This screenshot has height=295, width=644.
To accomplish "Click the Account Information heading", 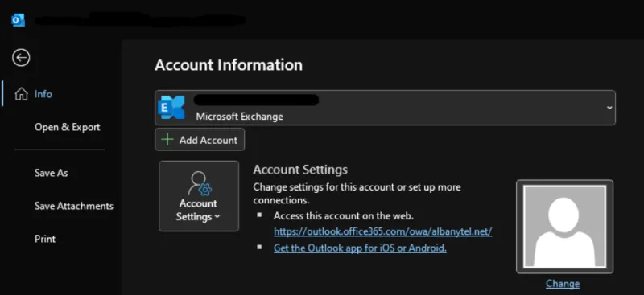I will tap(229, 65).
